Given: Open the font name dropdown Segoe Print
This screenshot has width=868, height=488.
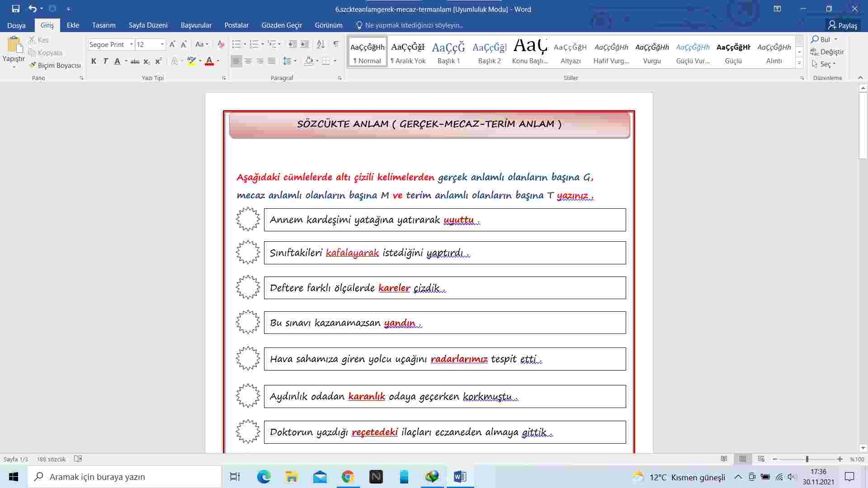Looking at the screenshot, I should pyautogui.click(x=132, y=44).
